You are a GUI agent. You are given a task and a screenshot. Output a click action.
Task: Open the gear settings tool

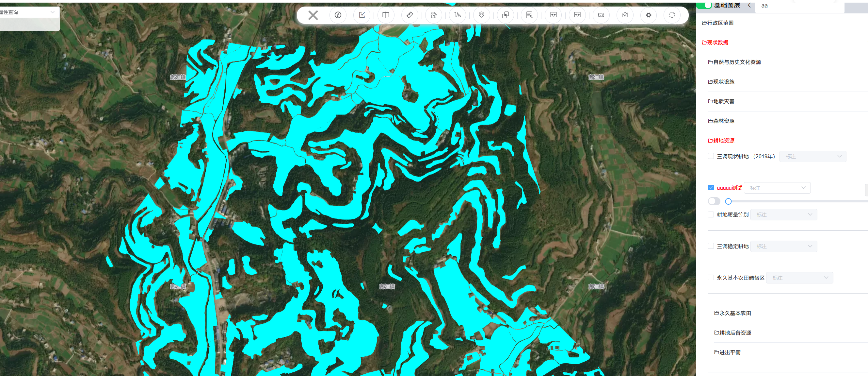tap(649, 15)
